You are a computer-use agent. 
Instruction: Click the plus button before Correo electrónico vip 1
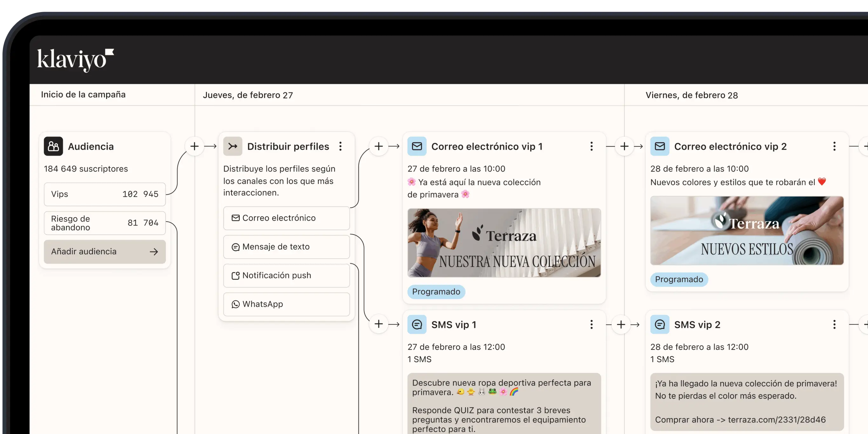pyautogui.click(x=379, y=146)
